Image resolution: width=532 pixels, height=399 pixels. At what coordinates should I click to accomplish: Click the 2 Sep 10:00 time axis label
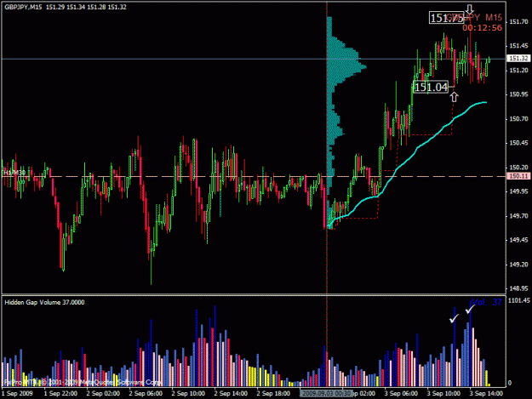coord(188,394)
